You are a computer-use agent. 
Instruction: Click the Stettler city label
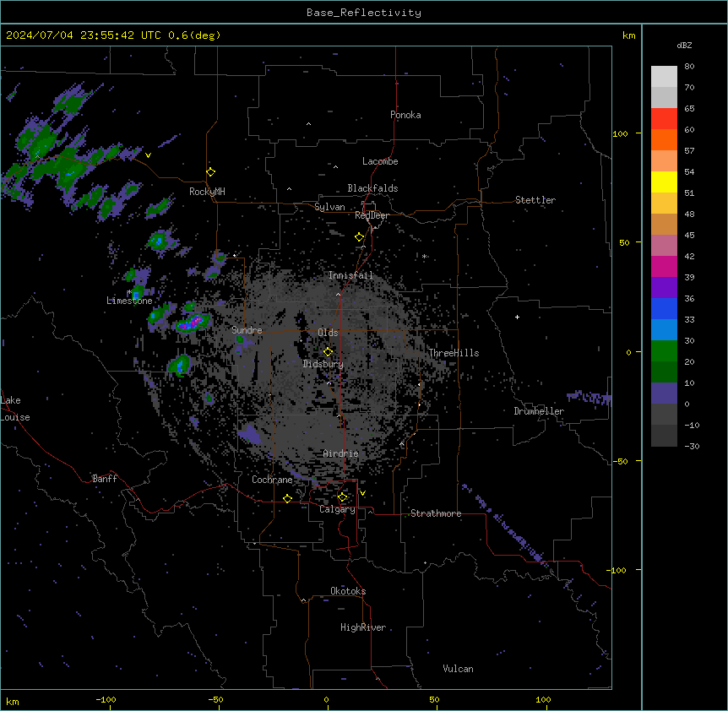pyautogui.click(x=535, y=200)
